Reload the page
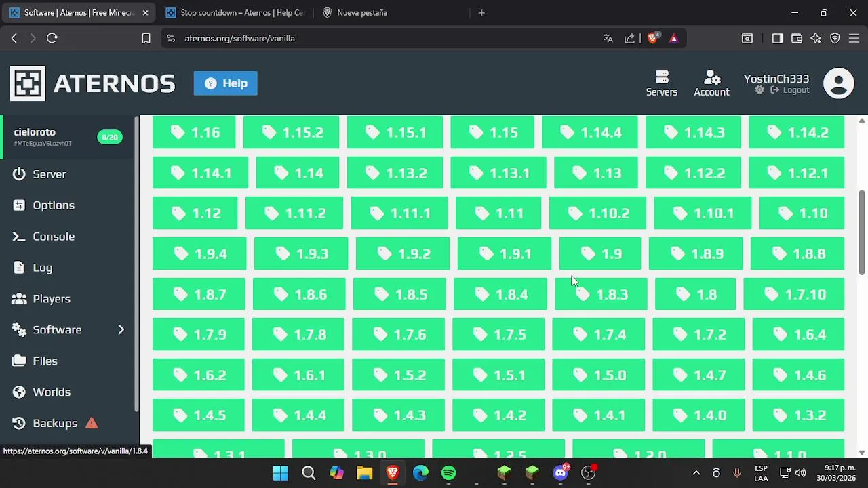This screenshot has width=868, height=488. (x=52, y=39)
